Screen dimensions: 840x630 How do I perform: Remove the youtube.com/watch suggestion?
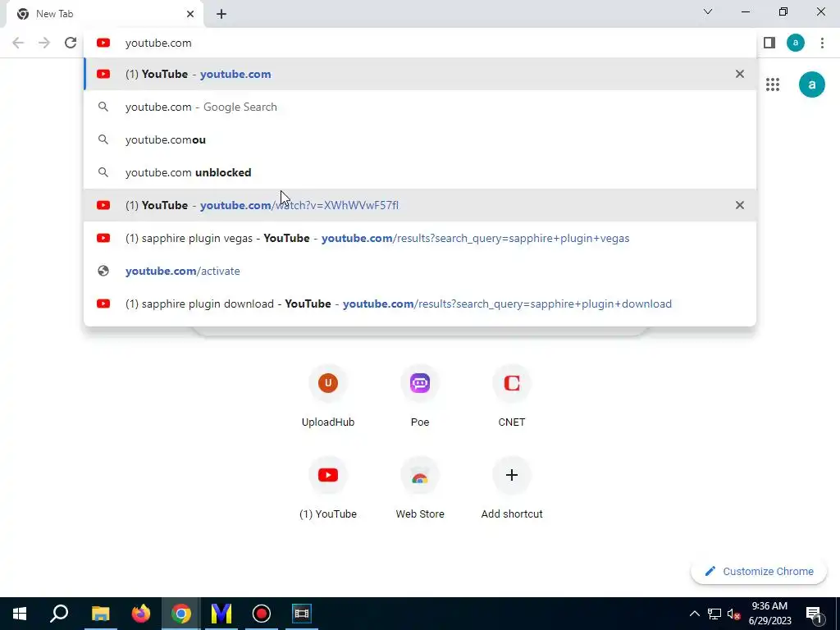pyautogui.click(x=740, y=205)
